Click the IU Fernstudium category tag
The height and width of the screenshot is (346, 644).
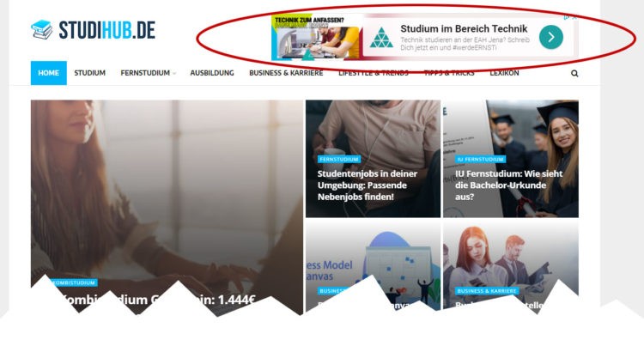click(480, 159)
